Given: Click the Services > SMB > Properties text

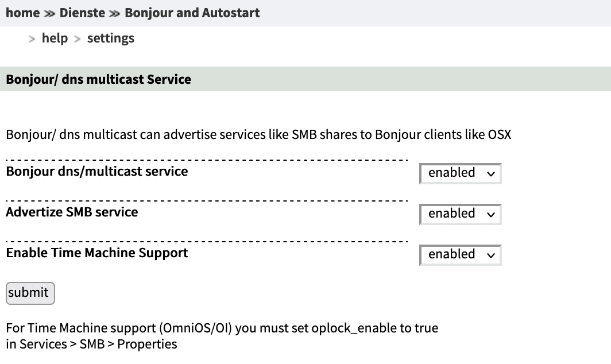Looking at the screenshot, I should point(91,344).
